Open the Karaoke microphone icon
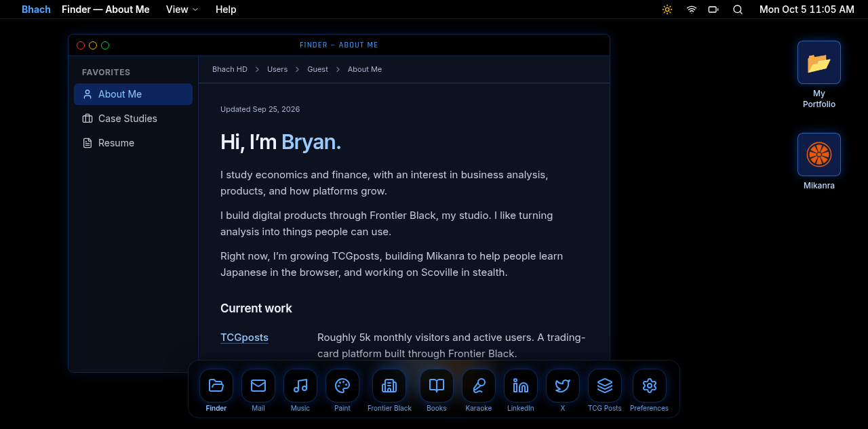The image size is (868, 429). (479, 386)
